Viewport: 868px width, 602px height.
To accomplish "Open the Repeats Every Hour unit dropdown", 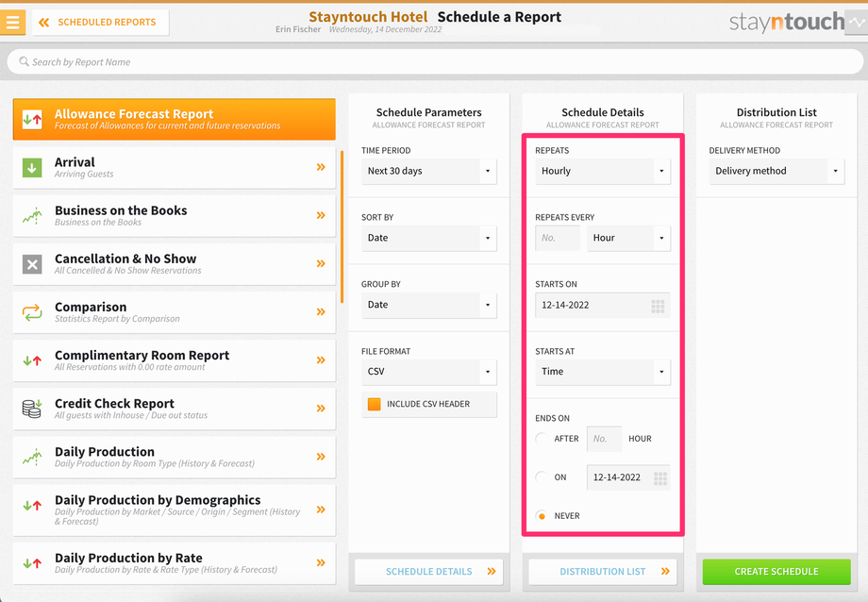I will click(629, 238).
